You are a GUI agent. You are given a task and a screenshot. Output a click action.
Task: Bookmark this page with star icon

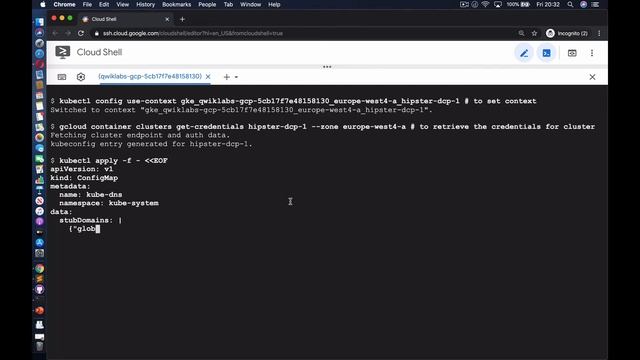(534, 33)
